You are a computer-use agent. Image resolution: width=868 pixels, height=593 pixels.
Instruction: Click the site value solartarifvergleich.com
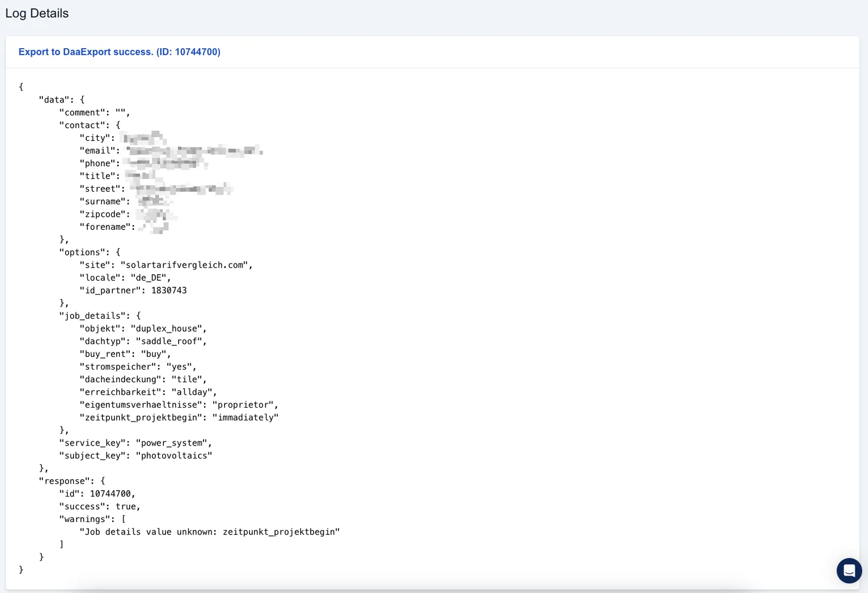click(184, 265)
